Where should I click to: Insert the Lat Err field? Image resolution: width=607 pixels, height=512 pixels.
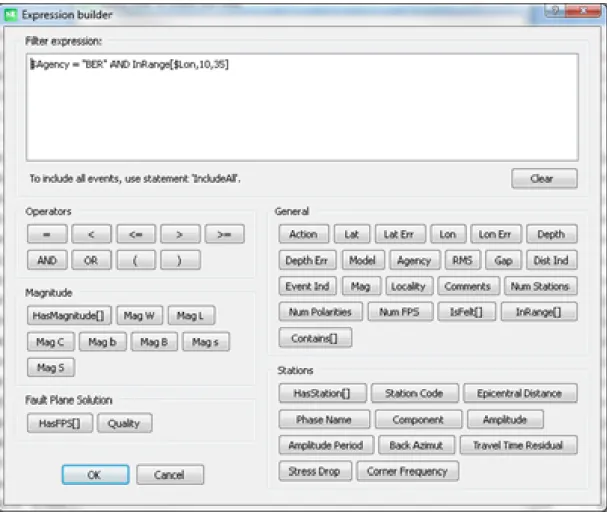click(x=400, y=234)
